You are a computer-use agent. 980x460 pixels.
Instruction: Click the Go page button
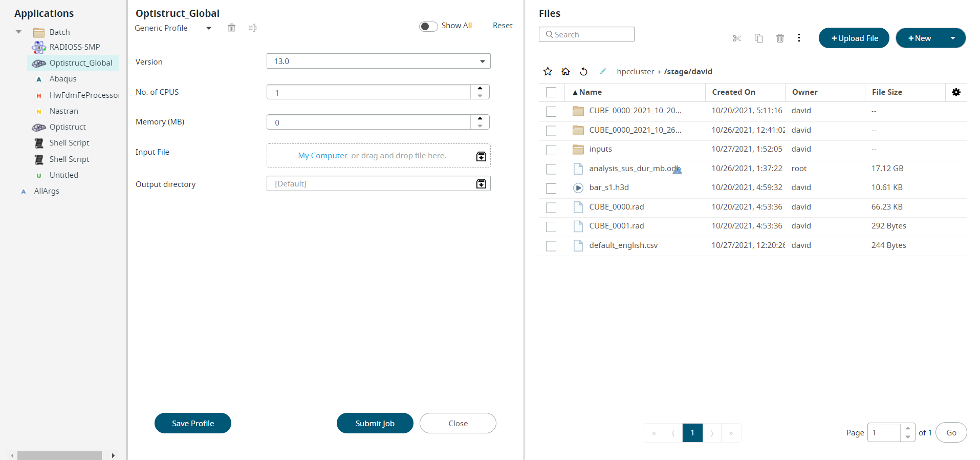click(951, 432)
